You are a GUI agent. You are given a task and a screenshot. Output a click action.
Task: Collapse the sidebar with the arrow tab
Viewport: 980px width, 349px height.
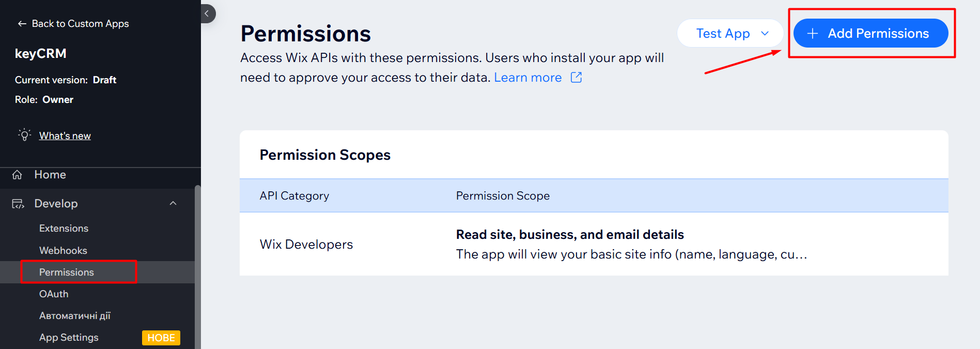(207, 14)
